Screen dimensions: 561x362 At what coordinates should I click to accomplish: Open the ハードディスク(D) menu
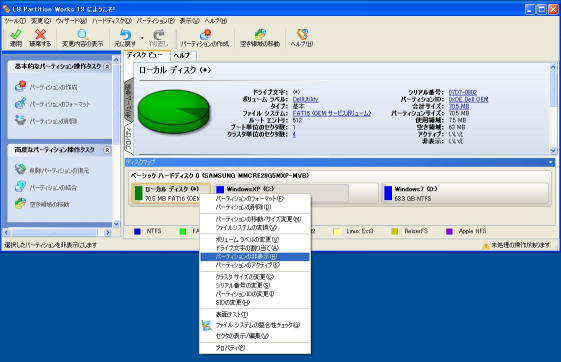pyautogui.click(x=112, y=21)
